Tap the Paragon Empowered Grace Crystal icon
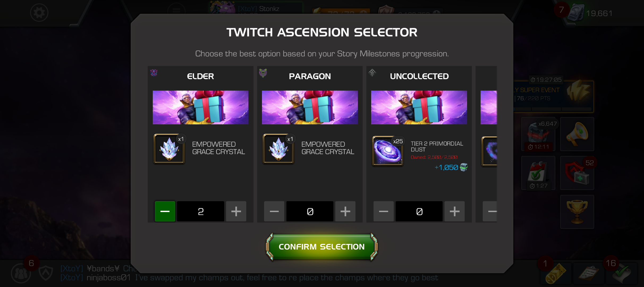 (278, 149)
